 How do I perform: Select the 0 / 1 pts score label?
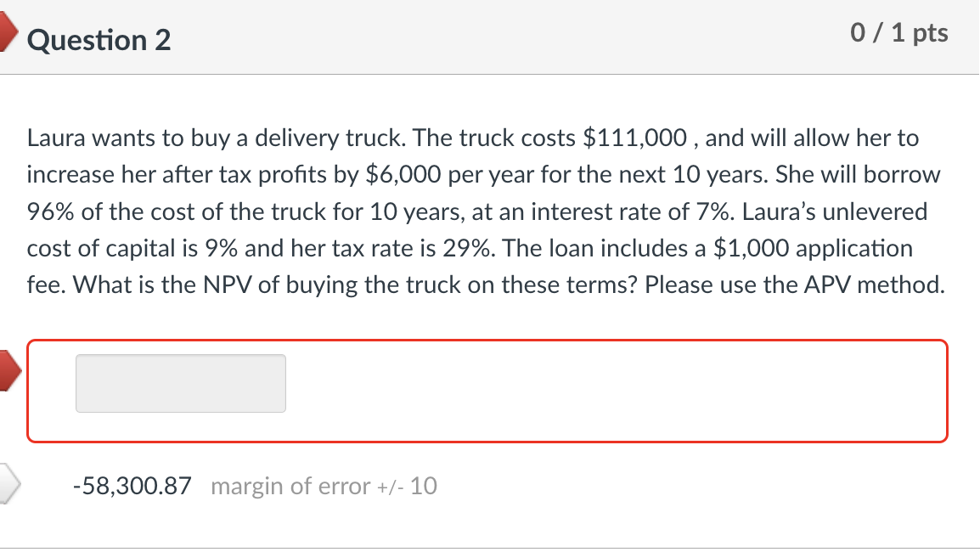pos(899,32)
